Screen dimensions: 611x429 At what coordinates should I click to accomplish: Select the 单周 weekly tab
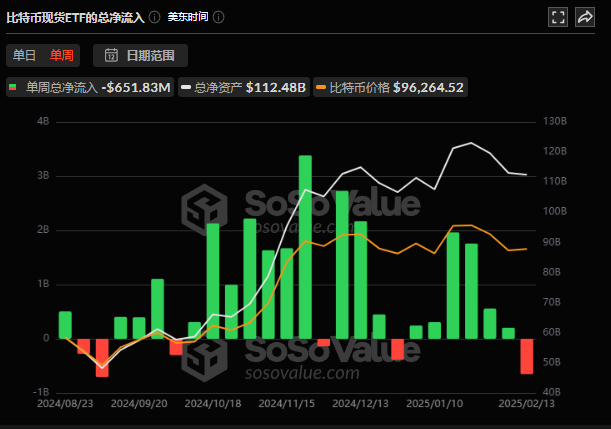[62, 55]
